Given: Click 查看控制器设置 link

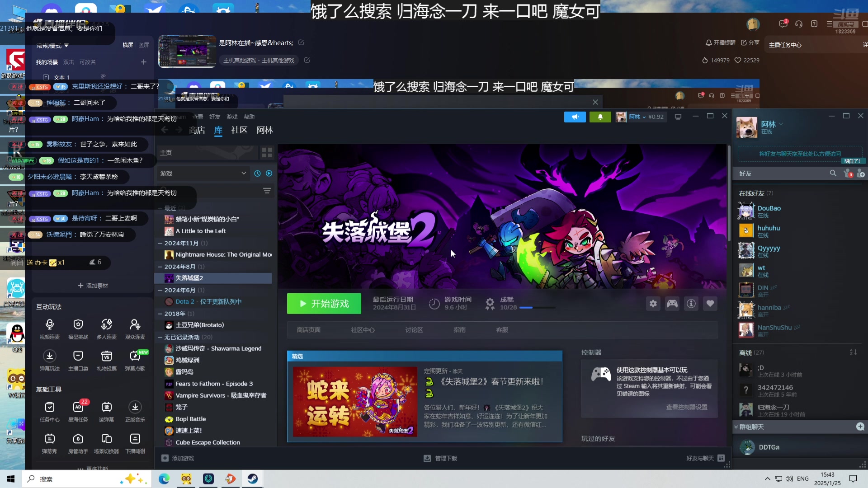Looking at the screenshot, I should 687,407.
